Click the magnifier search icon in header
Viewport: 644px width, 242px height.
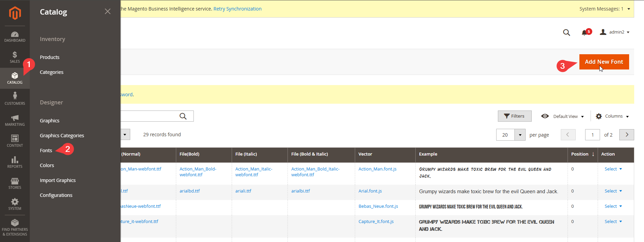566,33
